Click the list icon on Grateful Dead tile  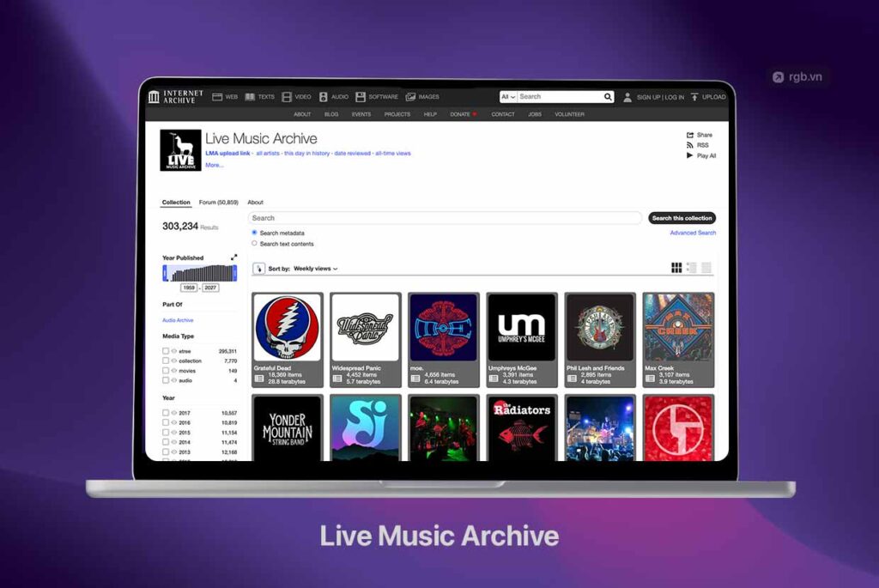(x=259, y=379)
